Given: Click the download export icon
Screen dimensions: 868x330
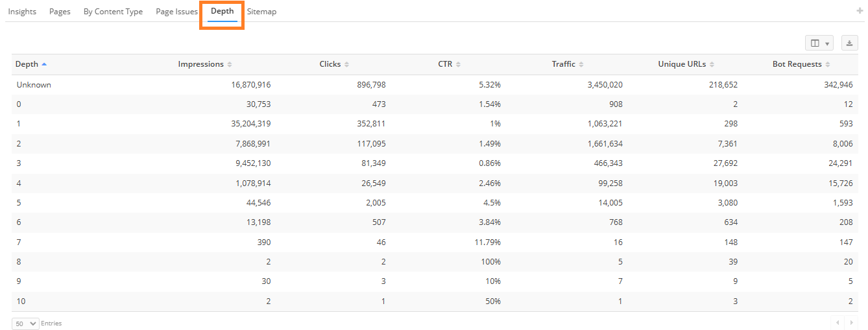Looking at the screenshot, I should pyautogui.click(x=849, y=43).
